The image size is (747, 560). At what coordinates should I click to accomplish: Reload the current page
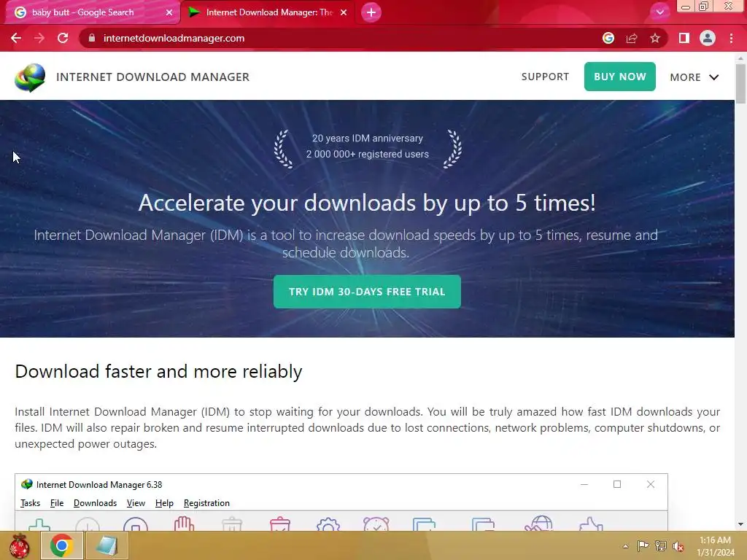pos(63,38)
